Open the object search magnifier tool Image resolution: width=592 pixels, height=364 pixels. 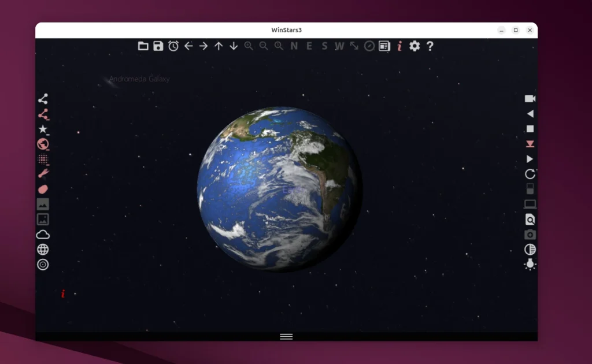tap(530, 220)
